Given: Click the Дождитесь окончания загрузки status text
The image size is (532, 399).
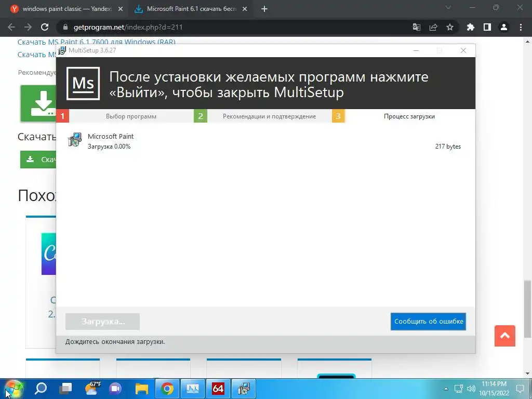Looking at the screenshot, I should pyautogui.click(x=115, y=342).
